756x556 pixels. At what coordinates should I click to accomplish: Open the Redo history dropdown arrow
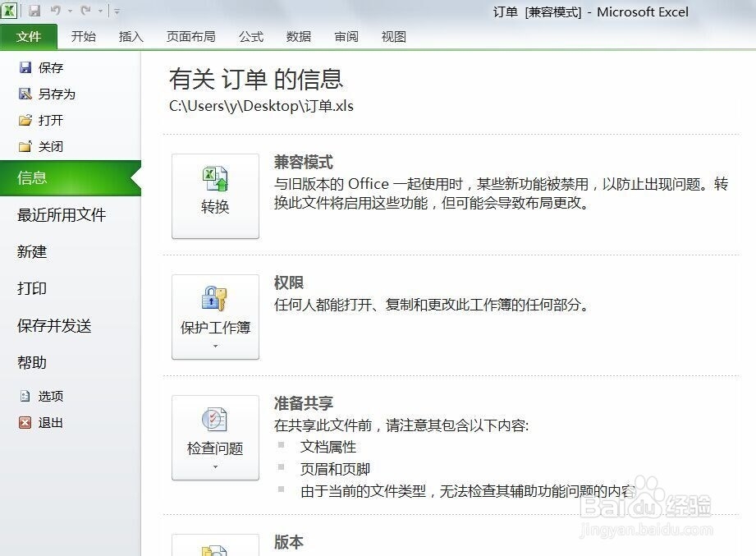click(100, 11)
